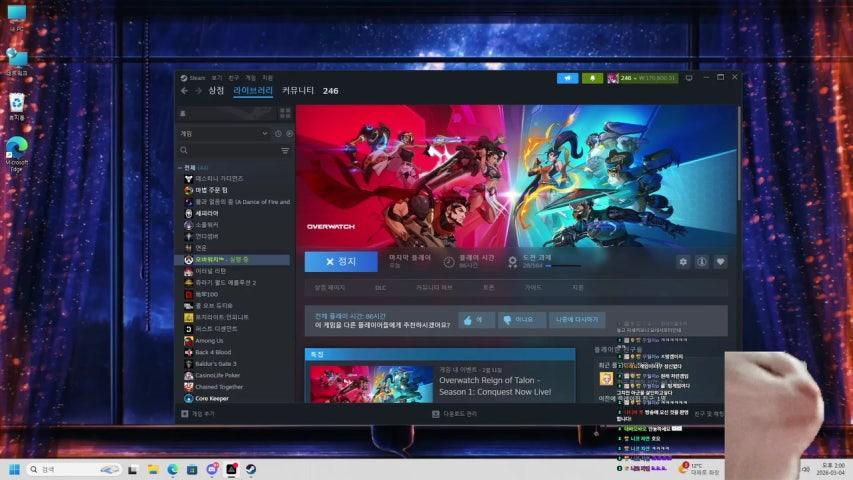Open the green notifications bell

(592, 78)
